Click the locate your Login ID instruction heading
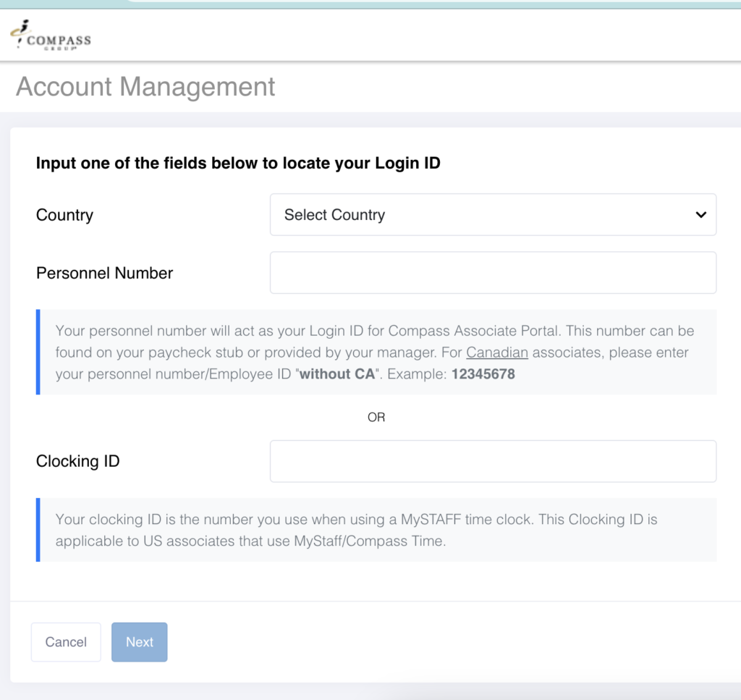Screen dimensions: 741x700 tap(238, 164)
